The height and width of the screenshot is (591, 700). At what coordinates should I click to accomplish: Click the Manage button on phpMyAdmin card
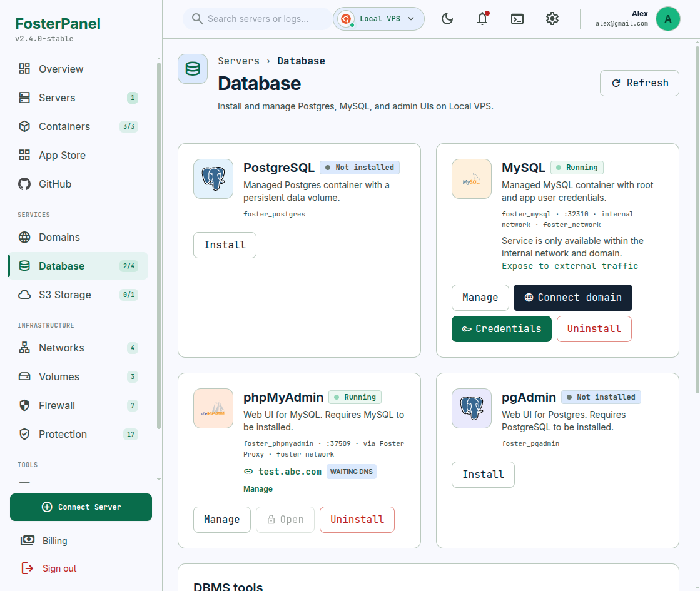pos(222,520)
